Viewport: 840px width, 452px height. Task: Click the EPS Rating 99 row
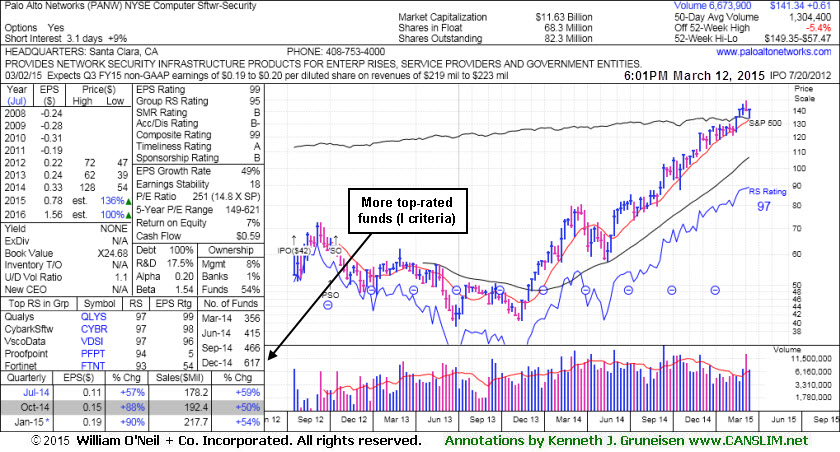[x=198, y=89]
